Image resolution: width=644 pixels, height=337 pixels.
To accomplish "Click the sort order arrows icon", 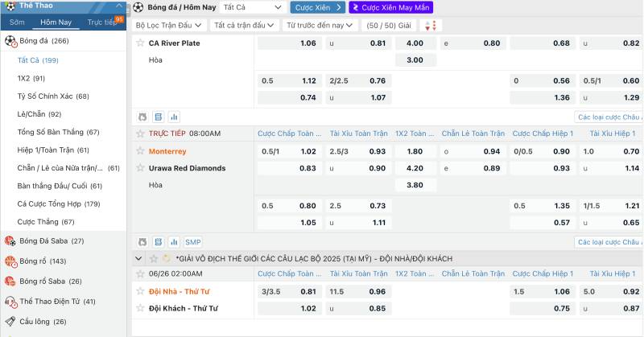I will (432, 25).
